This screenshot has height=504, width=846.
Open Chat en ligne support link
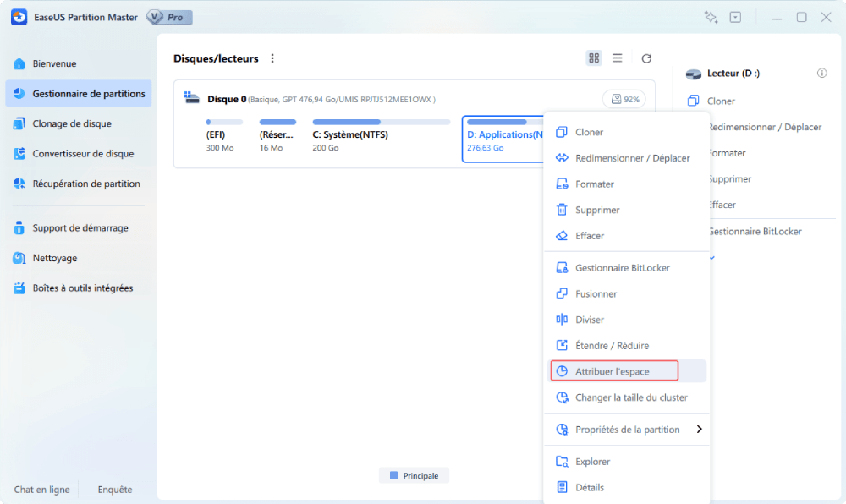42,490
